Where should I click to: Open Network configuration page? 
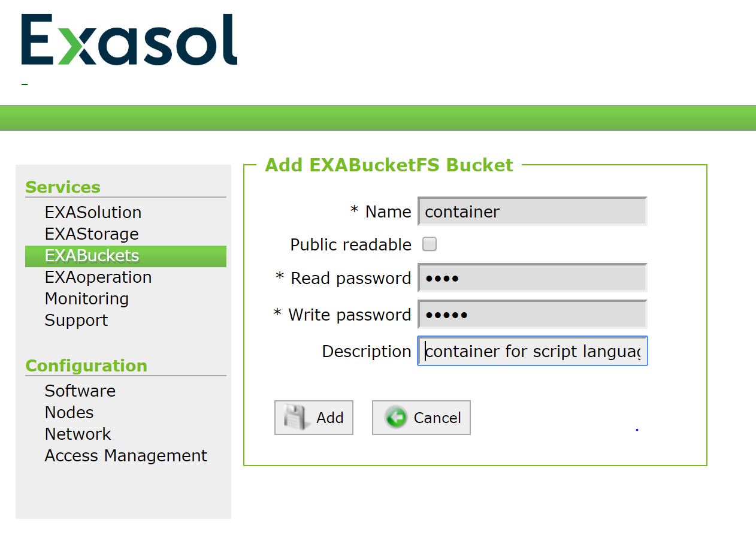tap(78, 434)
